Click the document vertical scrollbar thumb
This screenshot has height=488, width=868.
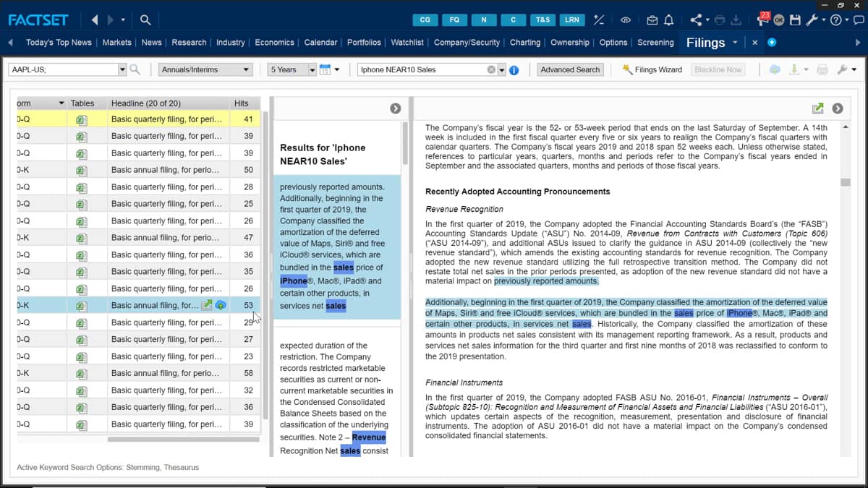pyautogui.click(x=845, y=182)
